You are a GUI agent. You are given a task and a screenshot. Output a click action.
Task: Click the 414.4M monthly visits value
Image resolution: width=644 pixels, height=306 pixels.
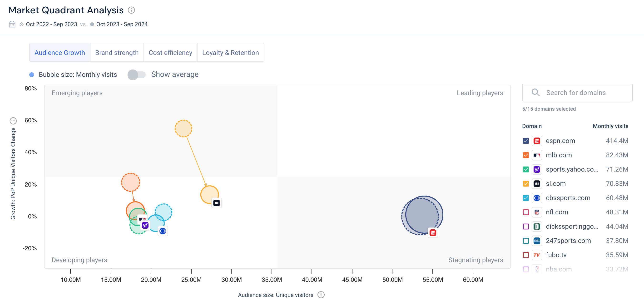[617, 141]
